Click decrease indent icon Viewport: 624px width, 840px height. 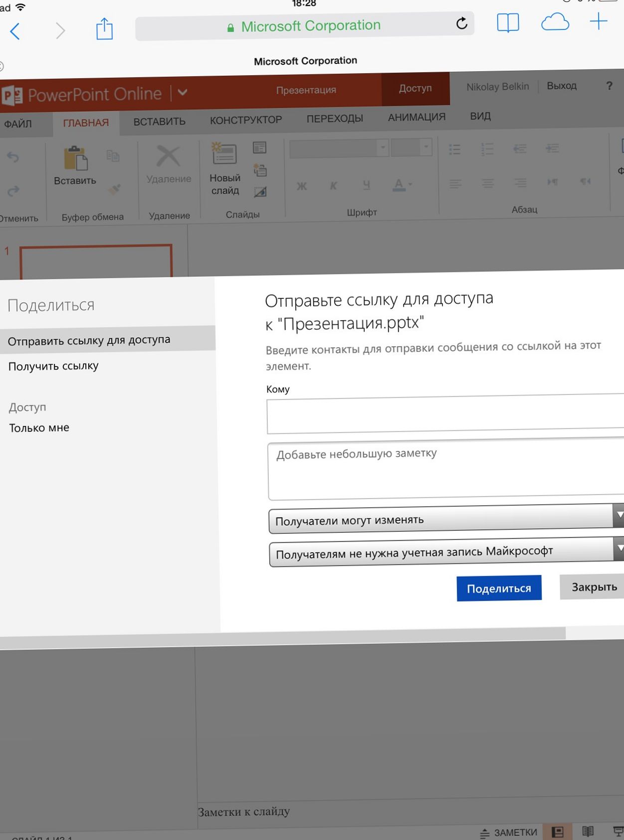click(520, 148)
